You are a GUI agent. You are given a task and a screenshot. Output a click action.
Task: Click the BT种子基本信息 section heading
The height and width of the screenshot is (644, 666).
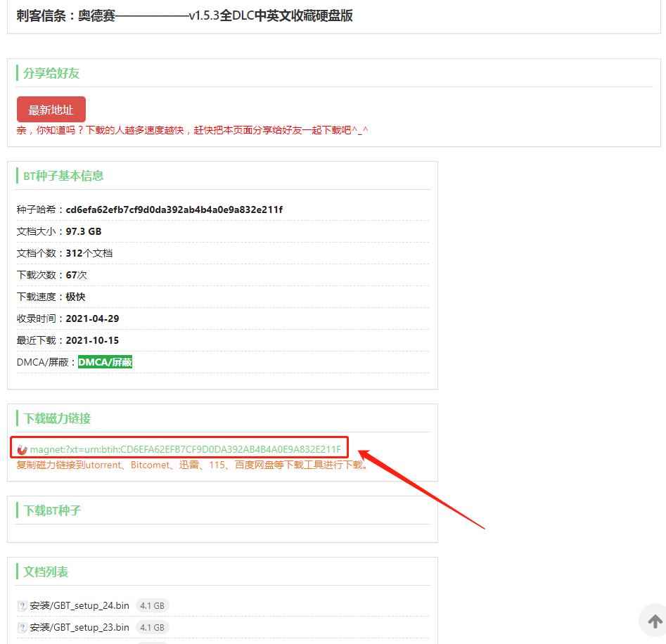[x=63, y=176]
